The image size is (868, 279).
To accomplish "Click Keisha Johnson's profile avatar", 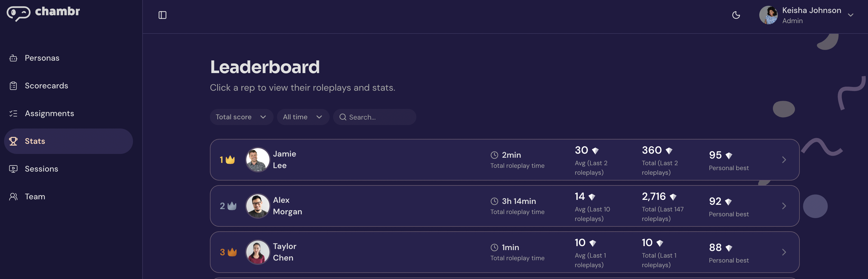I will (769, 15).
